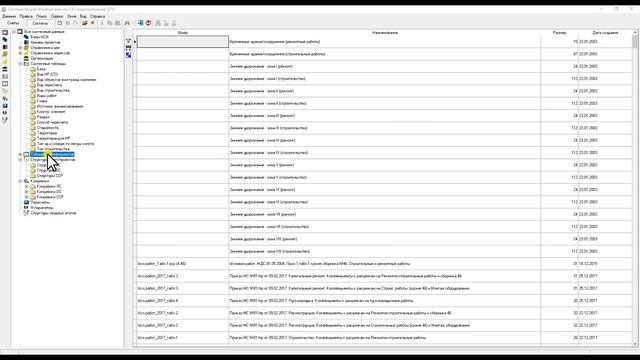
Task: Click the second icon from the top of the left sidebar strip
Action: (x=5, y=40)
